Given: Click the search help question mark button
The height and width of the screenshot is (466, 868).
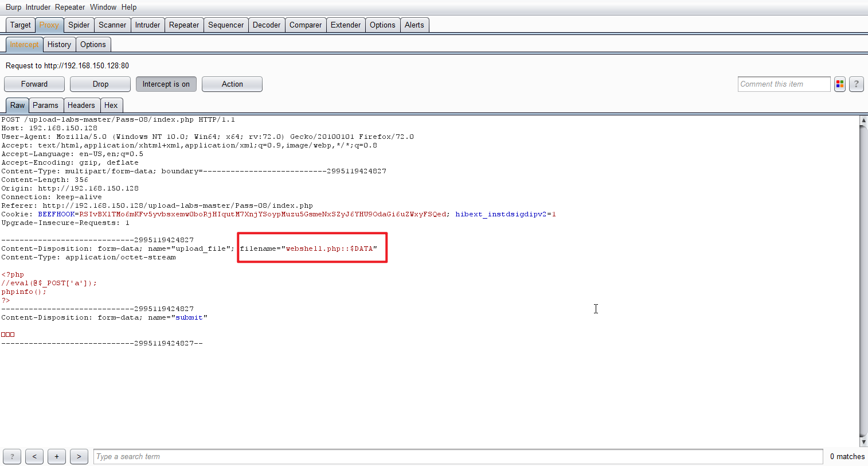Looking at the screenshot, I should coord(12,456).
